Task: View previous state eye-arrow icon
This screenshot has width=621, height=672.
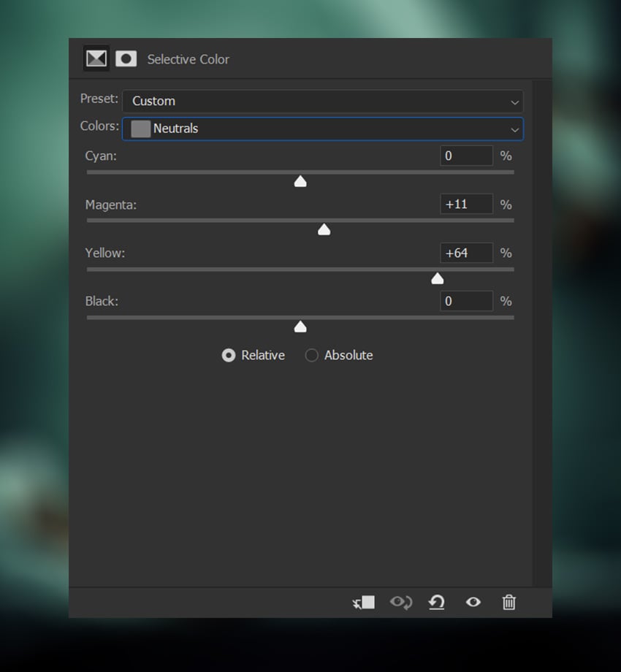Action: pos(400,602)
